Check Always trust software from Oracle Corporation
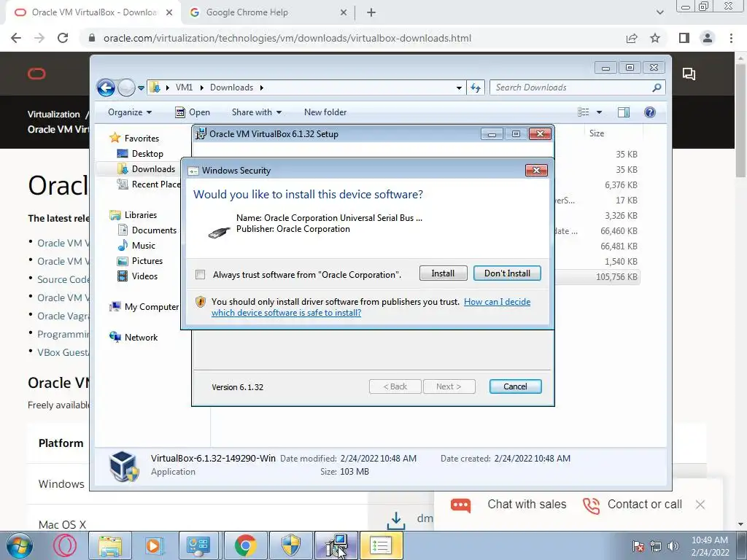This screenshot has height=560, width=747. [201, 275]
